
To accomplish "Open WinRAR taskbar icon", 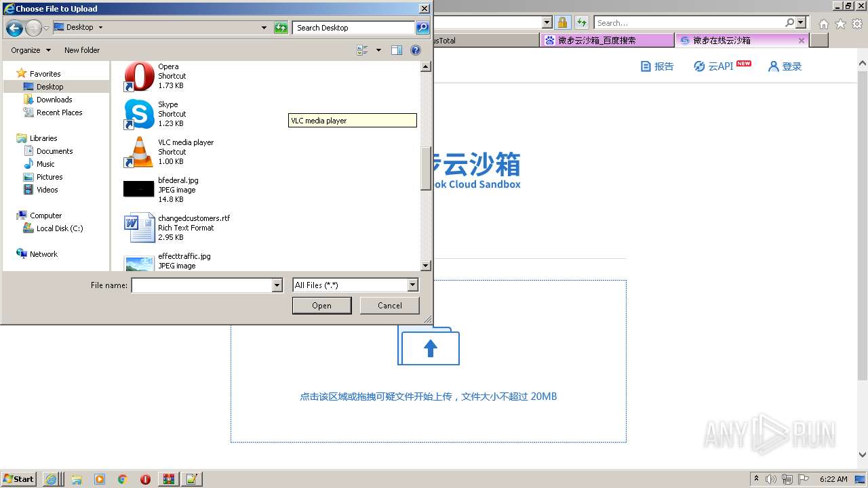I will tap(168, 479).
